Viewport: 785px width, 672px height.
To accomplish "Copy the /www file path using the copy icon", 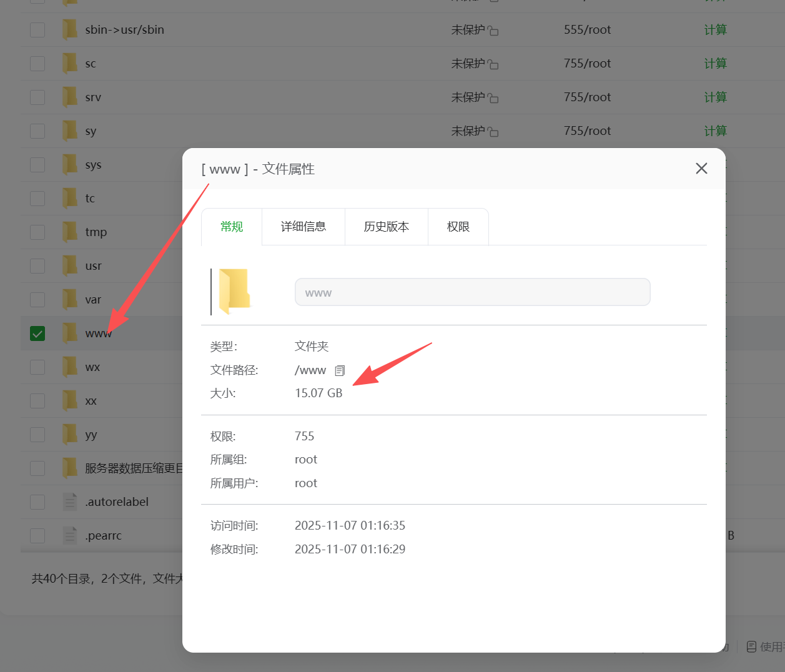I will [x=339, y=370].
